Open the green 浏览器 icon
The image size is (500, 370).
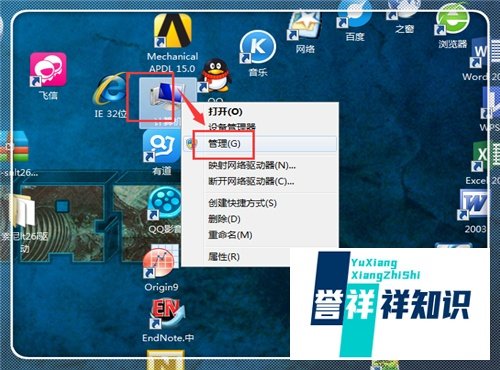(453, 20)
